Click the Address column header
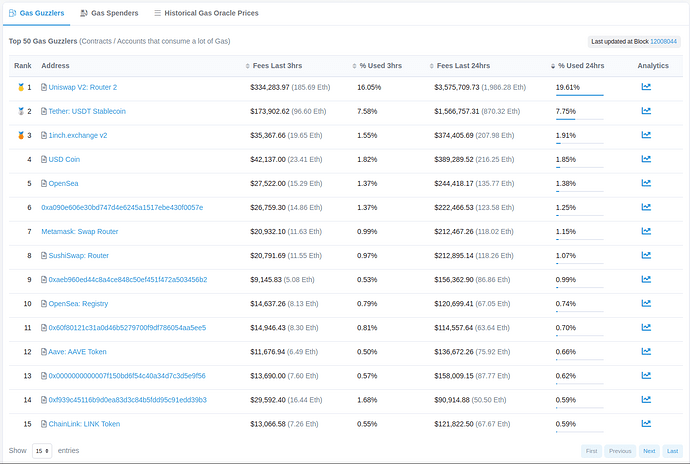Screen dimensions: 690x464 pyautogui.click(x=55, y=66)
